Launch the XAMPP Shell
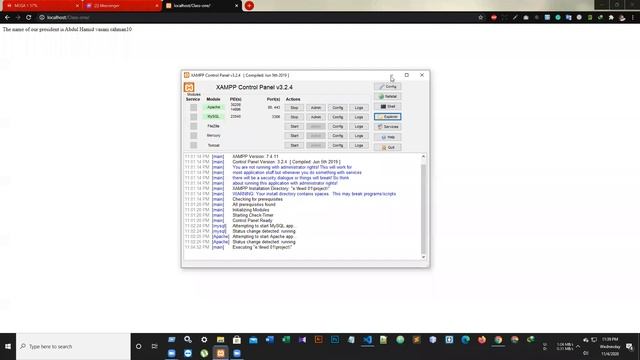Viewport: 640px width, 360px height. coord(387,107)
